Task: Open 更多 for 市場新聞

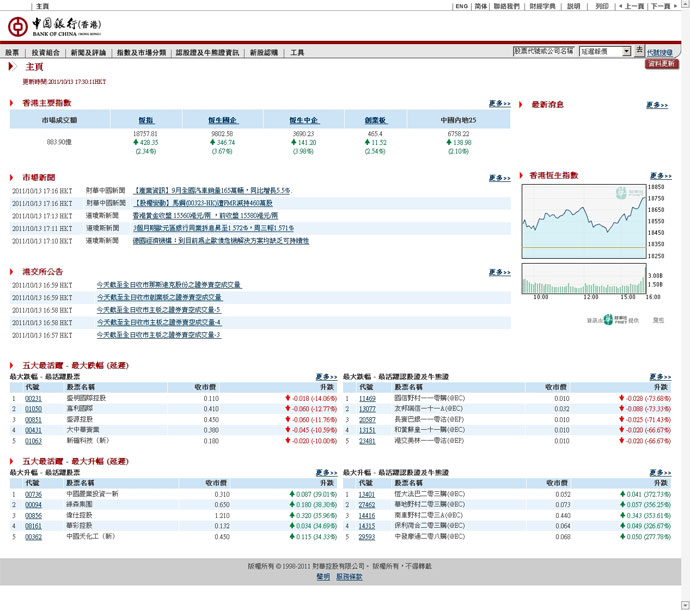Action: [x=499, y=178]
